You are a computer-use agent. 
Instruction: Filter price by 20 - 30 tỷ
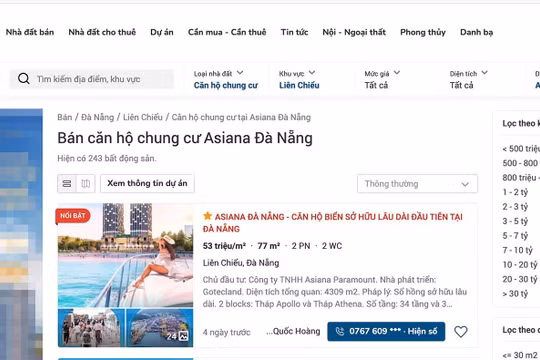point(520,279)
